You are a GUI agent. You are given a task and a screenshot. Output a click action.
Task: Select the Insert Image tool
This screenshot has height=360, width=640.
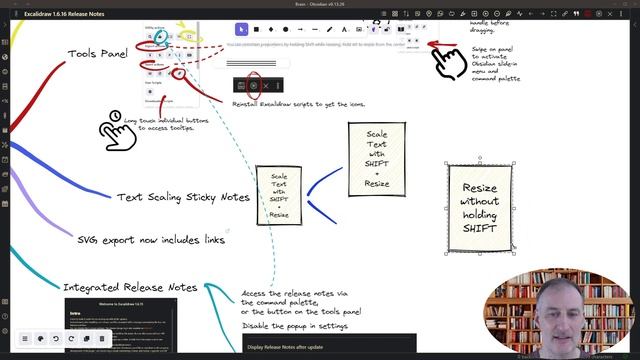coord(359,29)
